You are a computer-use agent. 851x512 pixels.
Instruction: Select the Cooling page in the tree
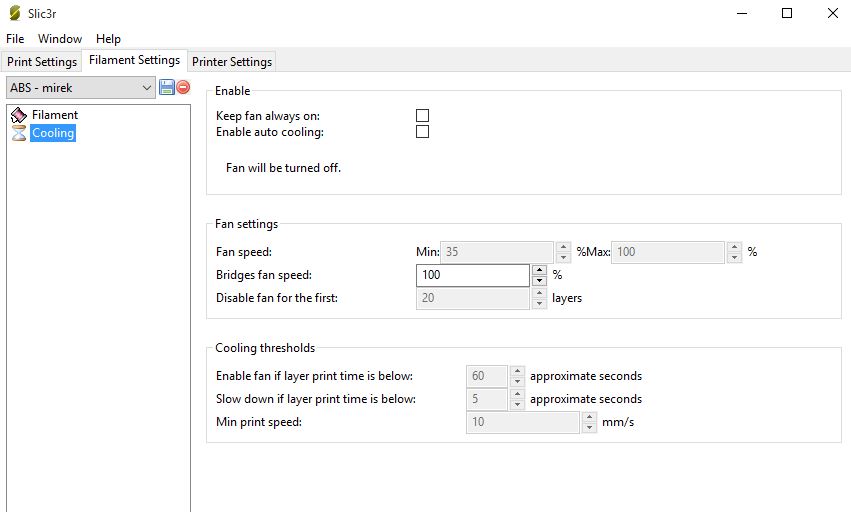tap(53, 133)
